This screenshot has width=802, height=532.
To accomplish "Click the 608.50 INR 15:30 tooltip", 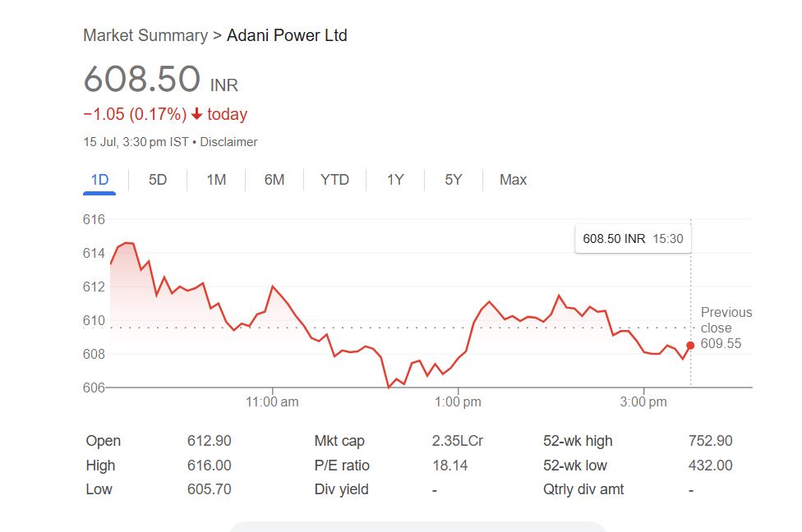I will (x=632, y=239).
